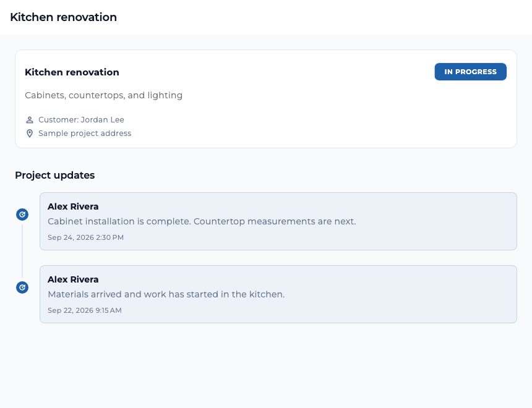Select the timeline icon for the materials arrived update

[x=22, y=287]
